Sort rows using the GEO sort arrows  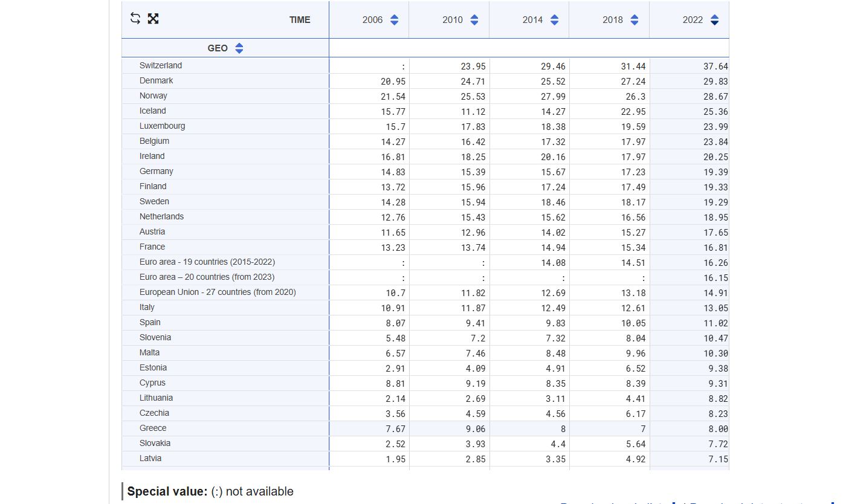click(239, 48)
